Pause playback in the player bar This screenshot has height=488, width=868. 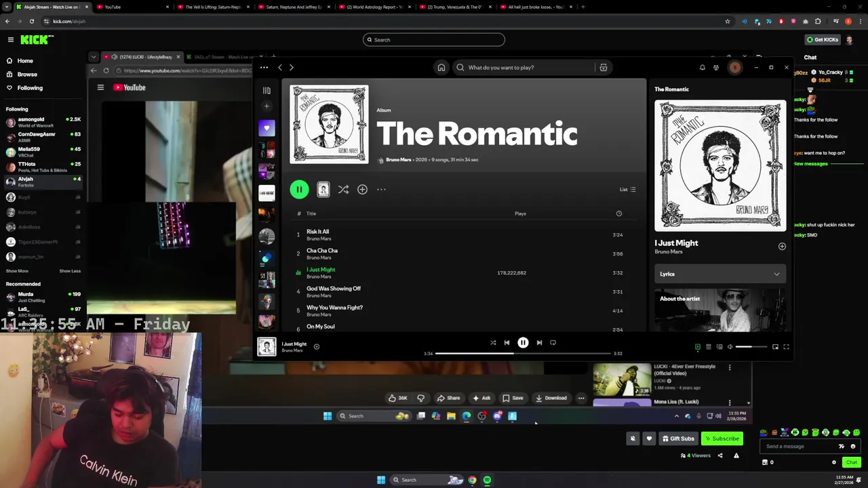point(523,343)
